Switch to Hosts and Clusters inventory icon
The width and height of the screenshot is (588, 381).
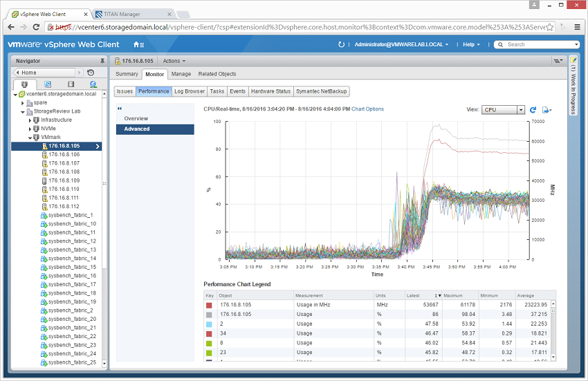(x=25, y=84)
